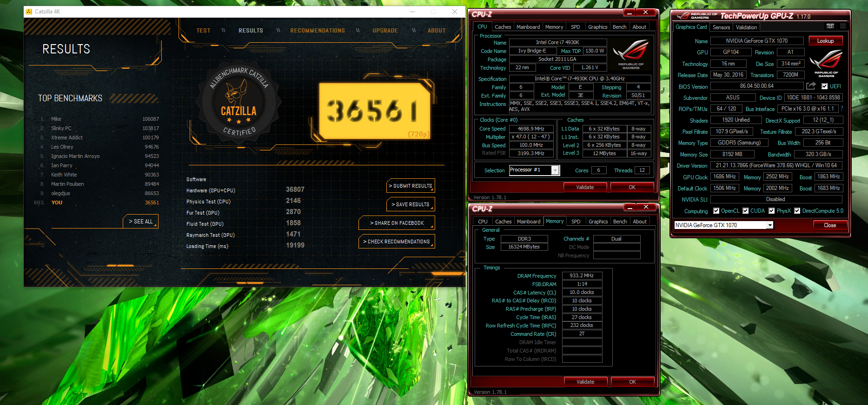This screenshot has height=405, width=868.
Task: Select the RESULTS tab in Catzilla
Action: [x=251, y=31]
